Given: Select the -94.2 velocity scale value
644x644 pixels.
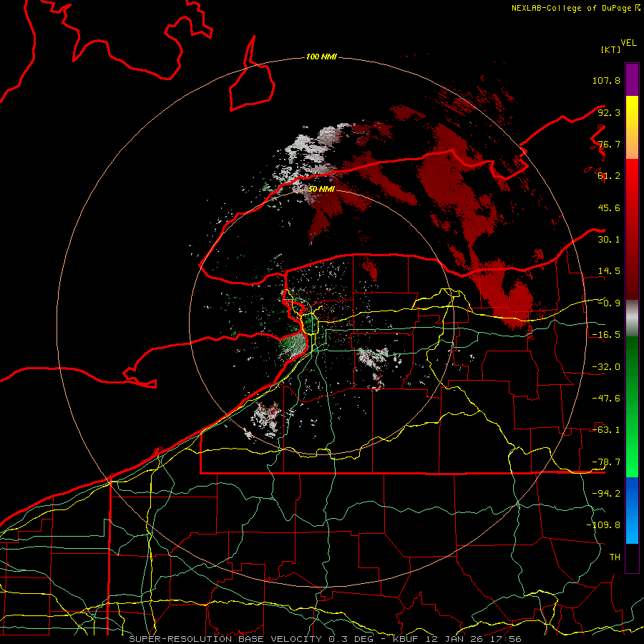Looking at the screenshot, I should tap(606, 494).
